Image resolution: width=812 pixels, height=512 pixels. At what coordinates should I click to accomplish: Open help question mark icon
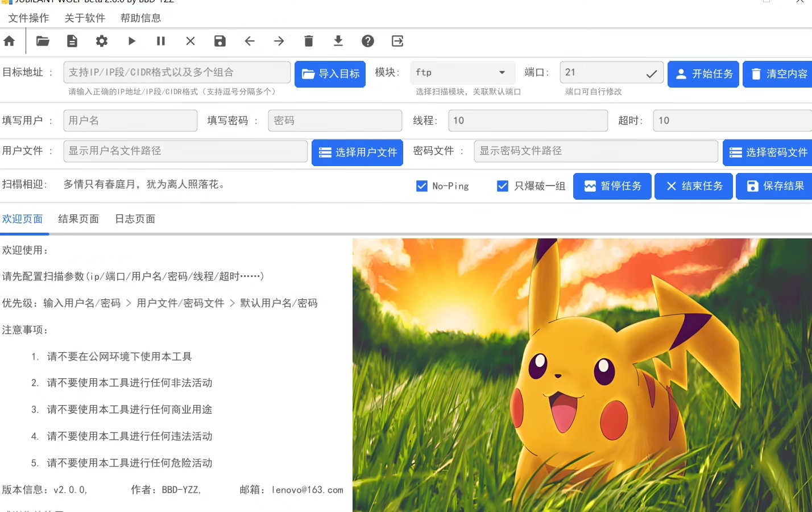point(368,41)
